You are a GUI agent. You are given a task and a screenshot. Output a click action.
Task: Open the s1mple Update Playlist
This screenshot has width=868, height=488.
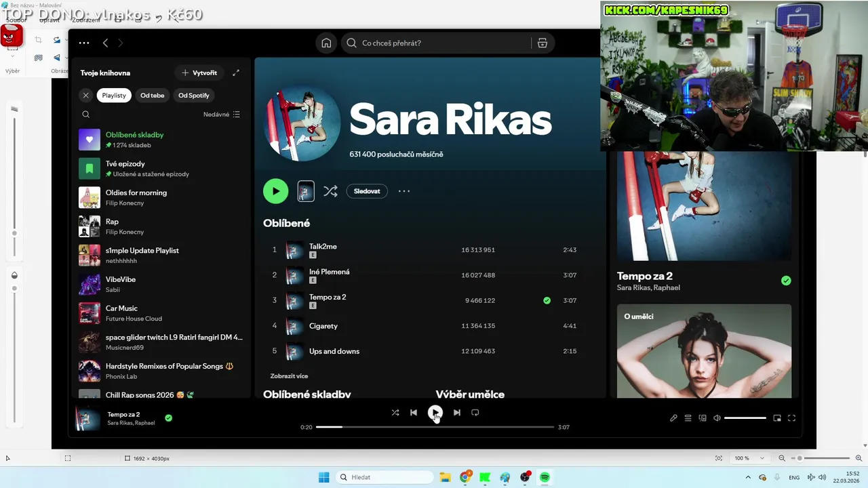[161, 255]
